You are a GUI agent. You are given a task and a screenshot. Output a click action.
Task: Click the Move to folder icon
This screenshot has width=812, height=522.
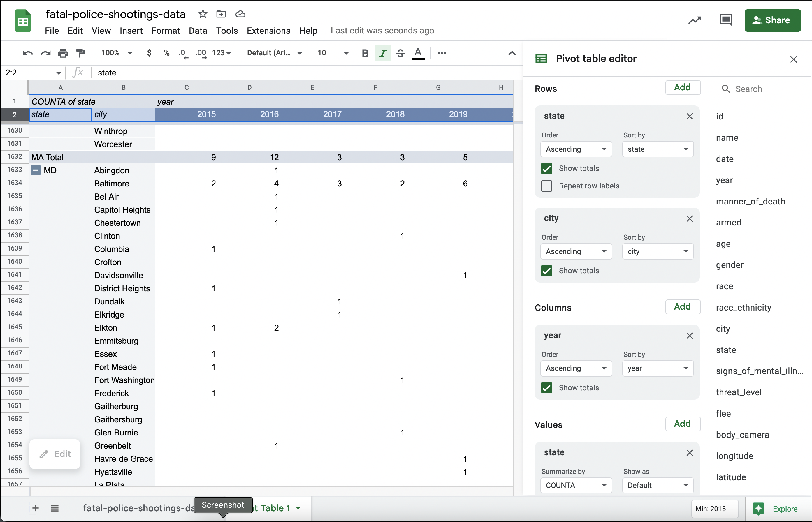(221, 14)
